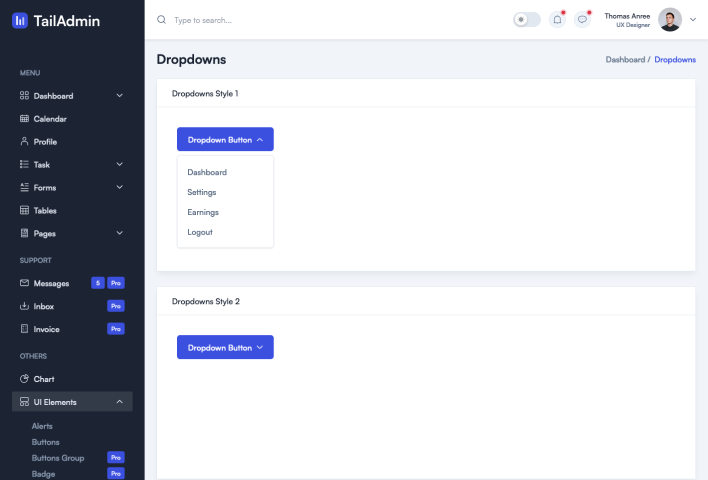
Task: Open the chat messages icon in header
Action: (x=583, y=19)
